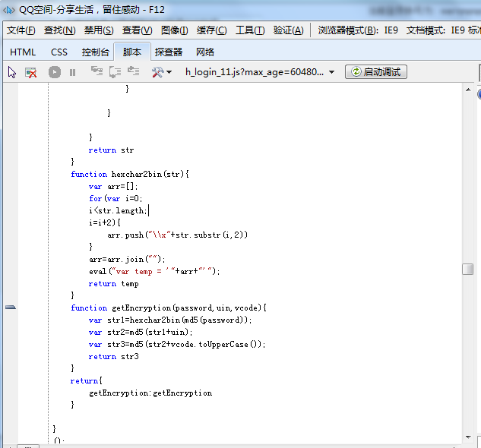The width and height of the screenshot is (481, 448).
Task: Open the 工具(T) menu
Action: point(250,30)
